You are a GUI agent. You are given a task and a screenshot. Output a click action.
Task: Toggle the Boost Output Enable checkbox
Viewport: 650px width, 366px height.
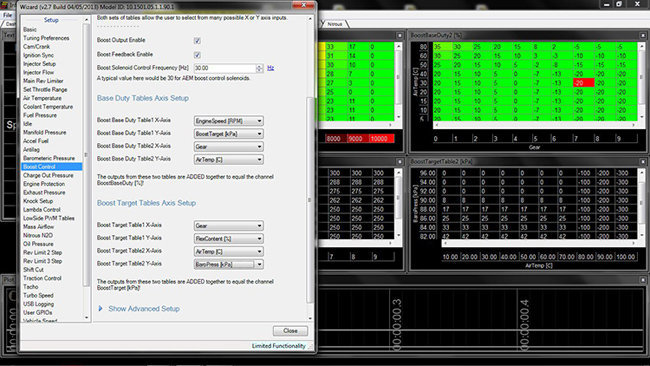197,41
